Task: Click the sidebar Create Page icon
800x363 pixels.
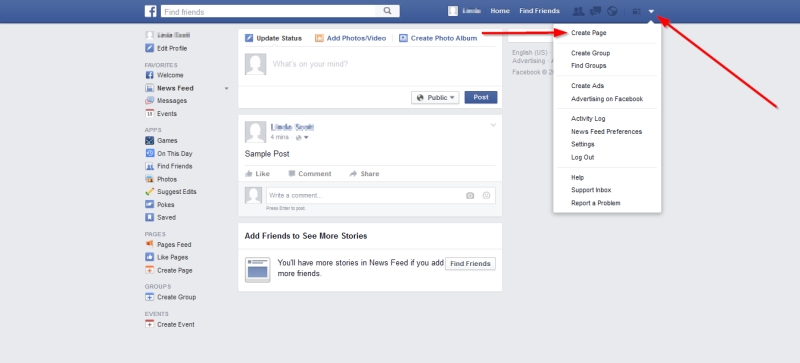Action: click(149, 270)
